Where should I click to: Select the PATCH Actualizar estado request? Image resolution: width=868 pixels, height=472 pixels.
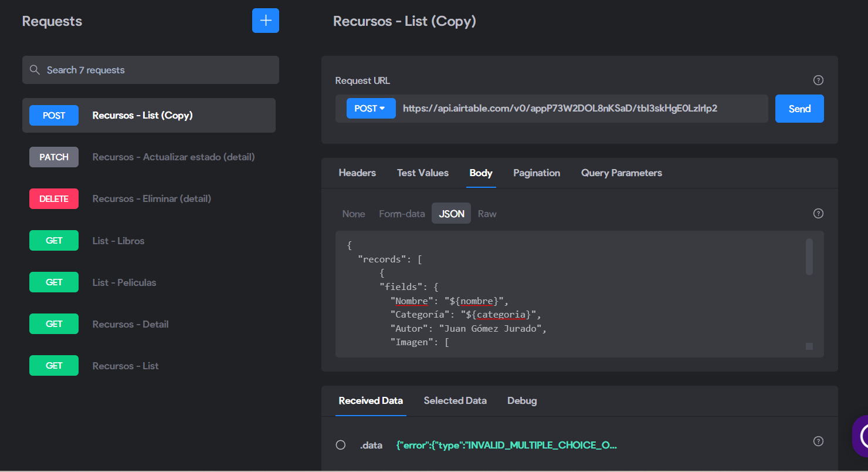149,157
